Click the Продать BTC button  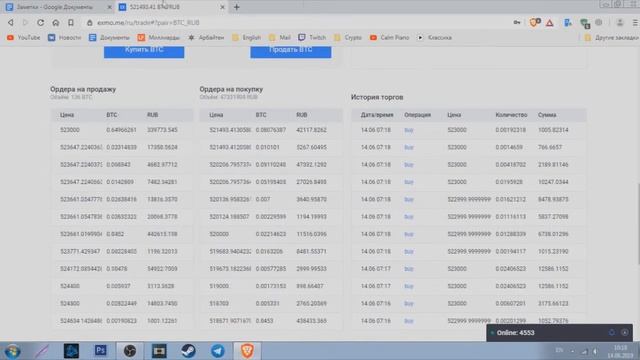click(291, 51)
